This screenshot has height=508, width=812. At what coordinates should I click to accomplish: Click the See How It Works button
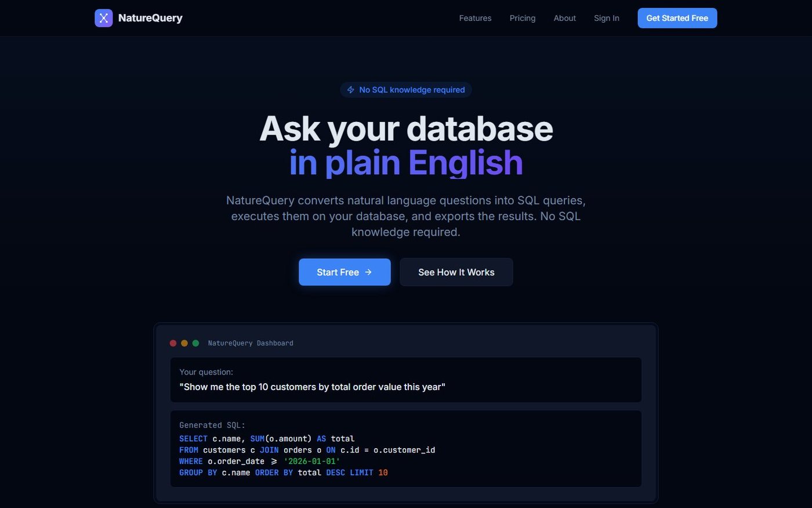click(x=456, y=272)
